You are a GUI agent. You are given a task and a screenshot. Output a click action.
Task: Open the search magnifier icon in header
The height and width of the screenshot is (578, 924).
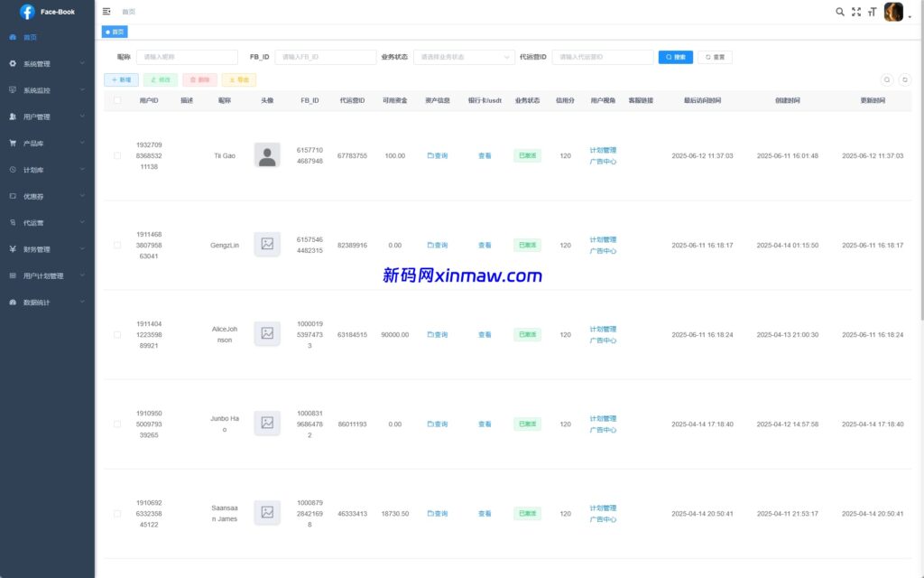(840, 12)
